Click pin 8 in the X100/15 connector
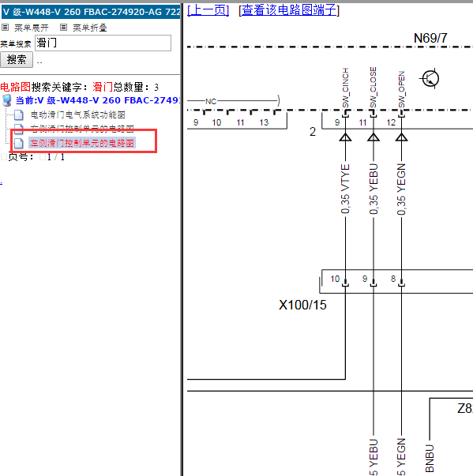The width and height of the screenshot is (473, 476). [393, 279]
